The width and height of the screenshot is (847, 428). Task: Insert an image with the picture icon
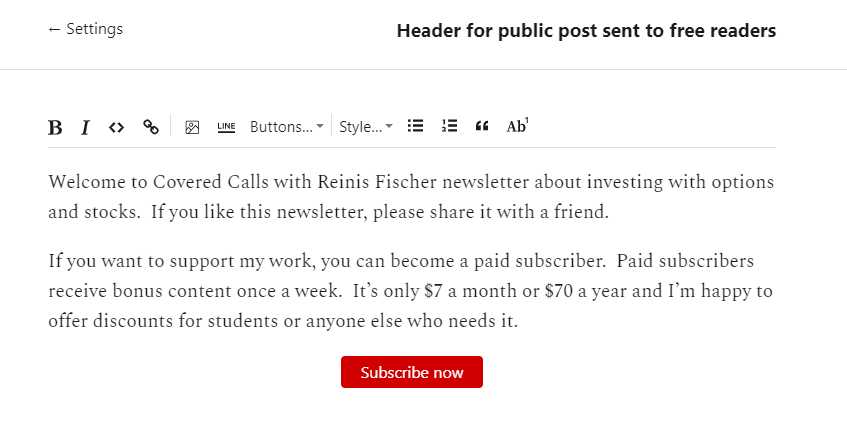192,128
